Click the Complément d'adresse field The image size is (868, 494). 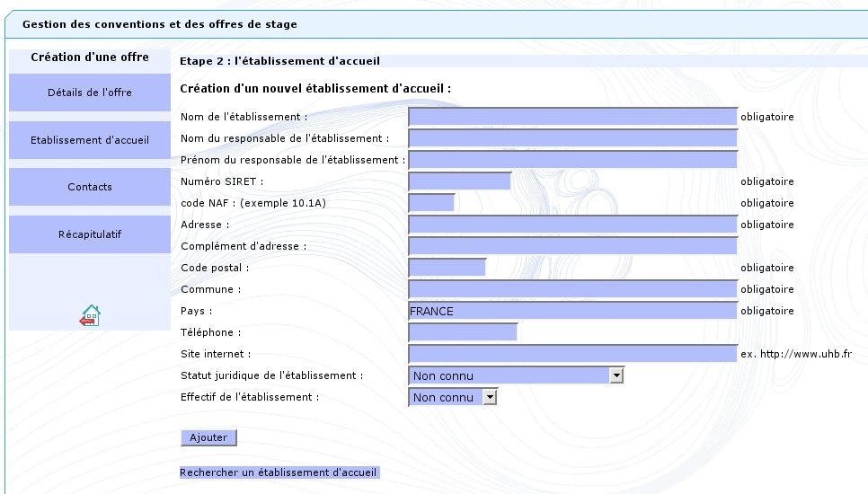(x=572, y=246)
